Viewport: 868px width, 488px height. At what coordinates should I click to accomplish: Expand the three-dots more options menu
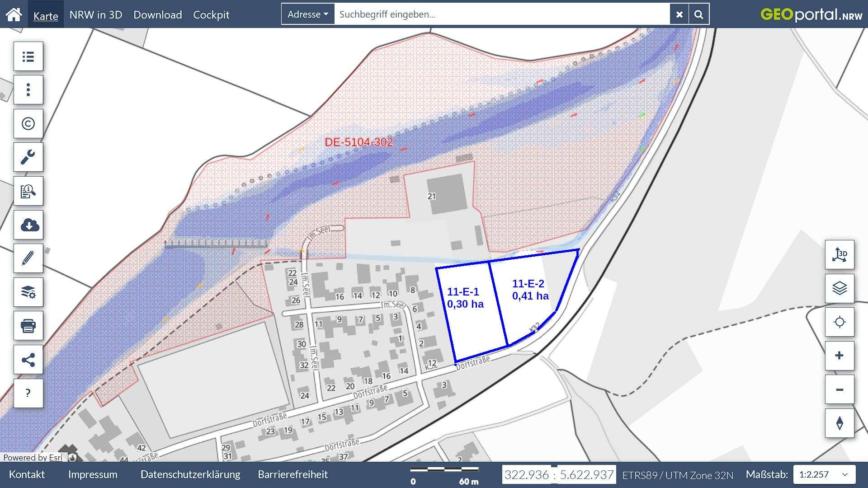coord(28,90)
